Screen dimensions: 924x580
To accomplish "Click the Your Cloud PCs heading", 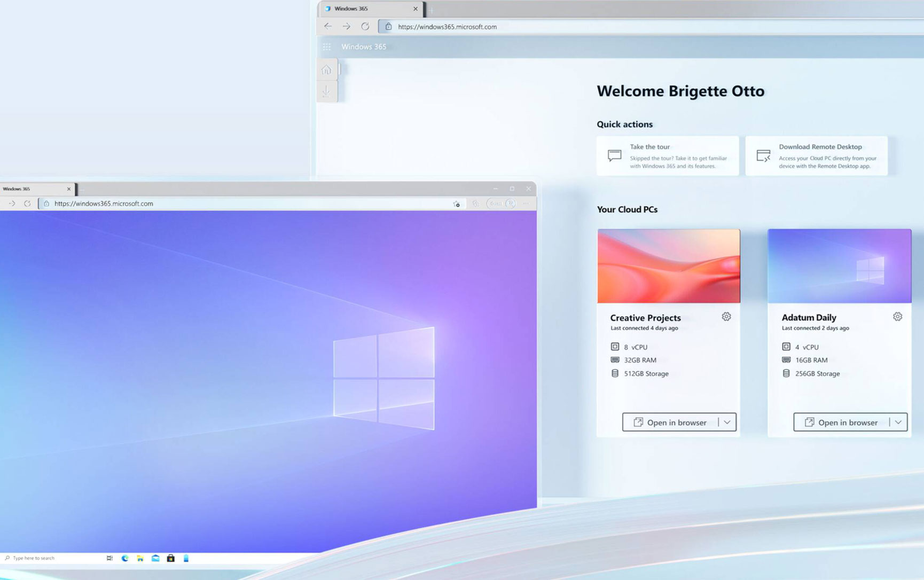I will [x=627, y=209].
